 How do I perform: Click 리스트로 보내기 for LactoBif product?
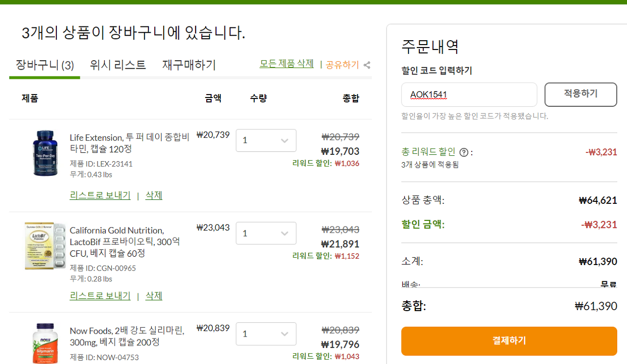[x=100, y=296]
